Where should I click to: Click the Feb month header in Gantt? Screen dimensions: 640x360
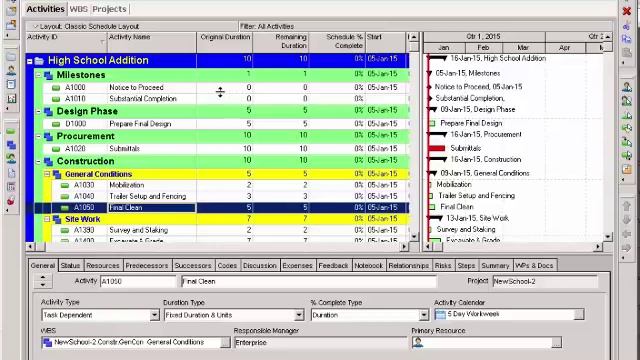coord(483,48)
